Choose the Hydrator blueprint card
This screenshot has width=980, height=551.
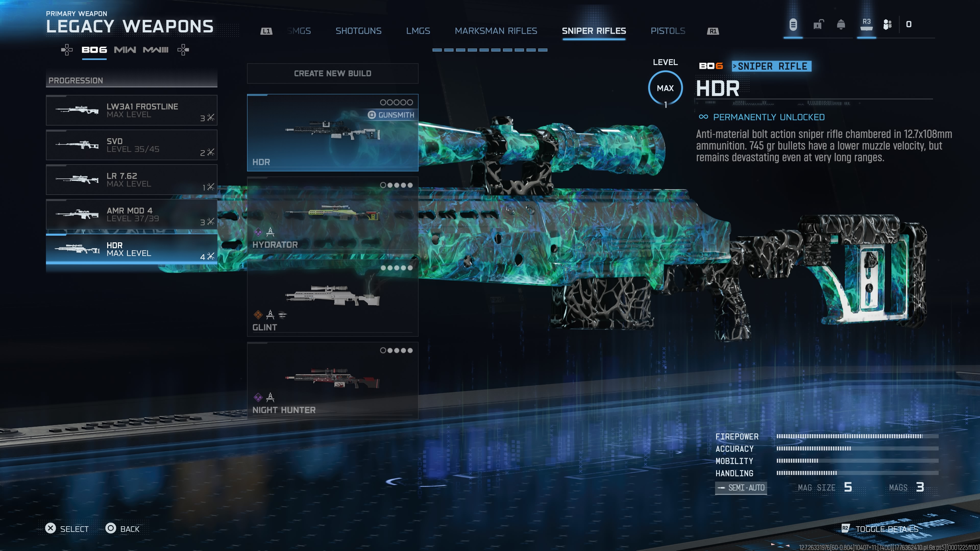pyautogui.click(x=333, y=215)
